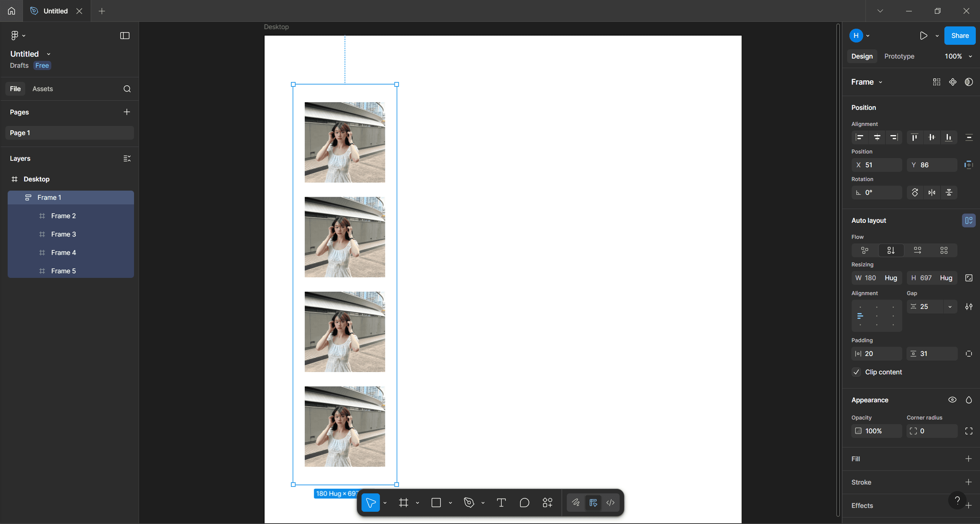Expand the Untitled file name menu
Screen dimensions: 980x524
click(x=48, y=54)
